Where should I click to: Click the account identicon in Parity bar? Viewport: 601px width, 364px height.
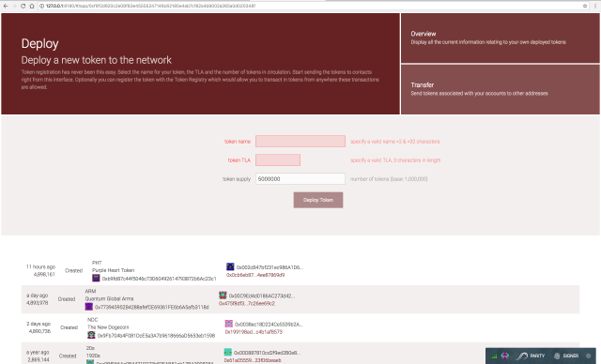[x=505, y=356]
